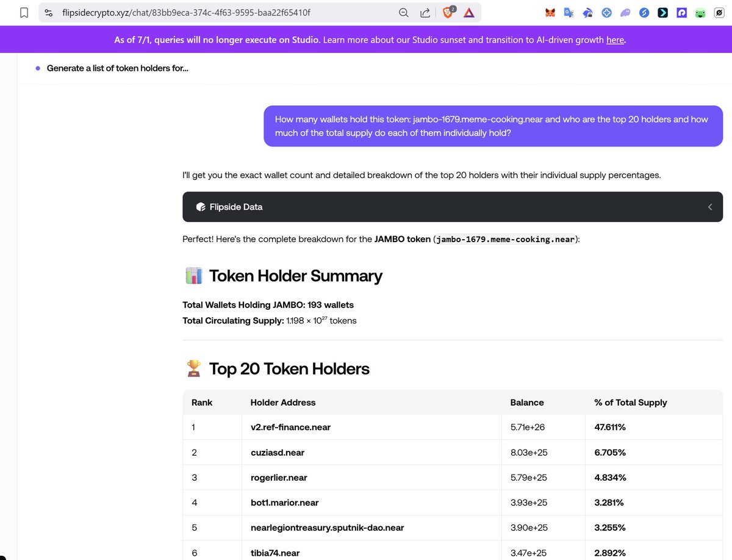Viewport: 732px width, 560px height.
Task: Click the % of Total Supply column header
Action: [631, 403]
